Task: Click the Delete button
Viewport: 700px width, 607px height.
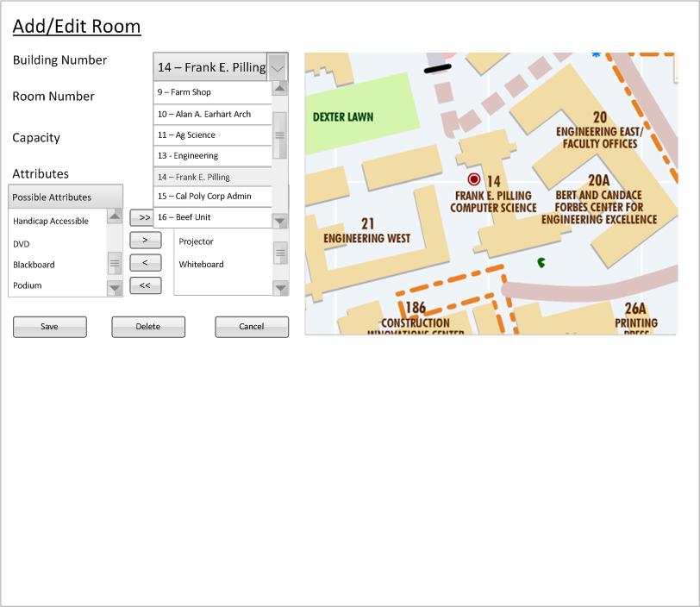Action: pyautogui.click(x=148, y=327)
